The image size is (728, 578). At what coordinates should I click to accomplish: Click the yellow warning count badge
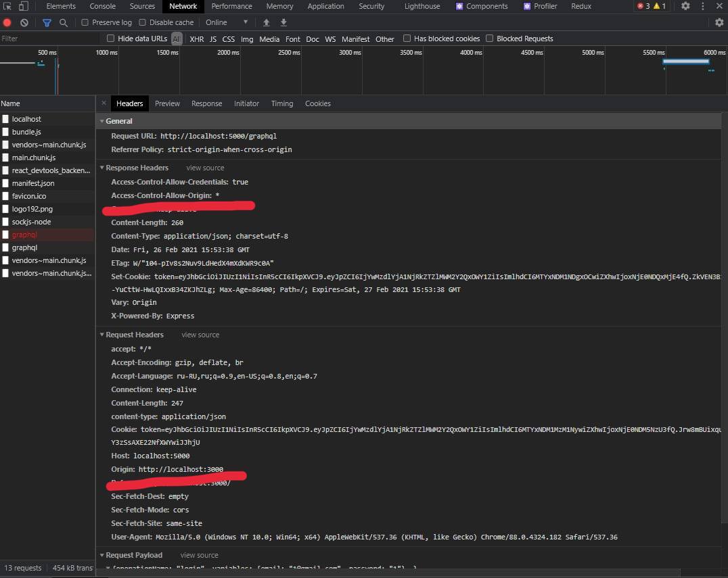click(660, 6)
